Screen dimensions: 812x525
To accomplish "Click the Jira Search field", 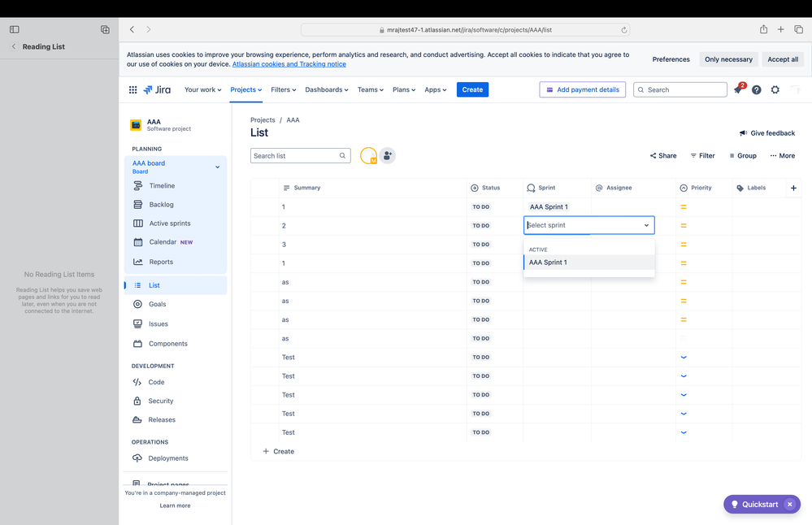I will pos(680,89).
